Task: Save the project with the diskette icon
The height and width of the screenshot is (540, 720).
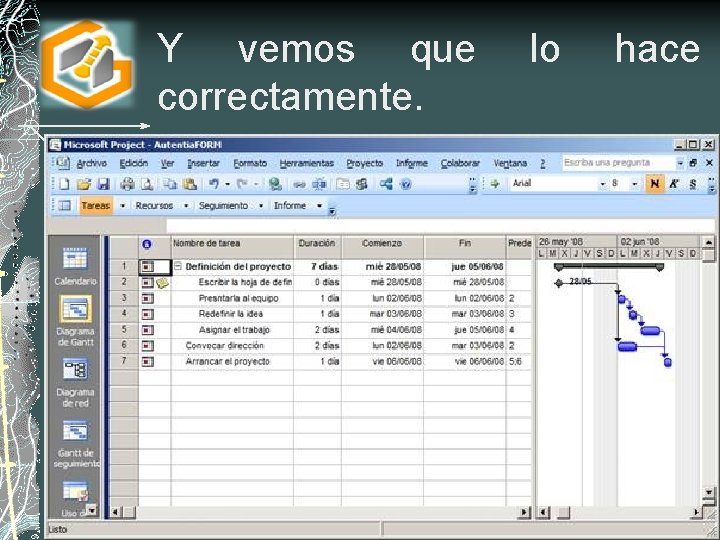Action: tap(104, 184)
